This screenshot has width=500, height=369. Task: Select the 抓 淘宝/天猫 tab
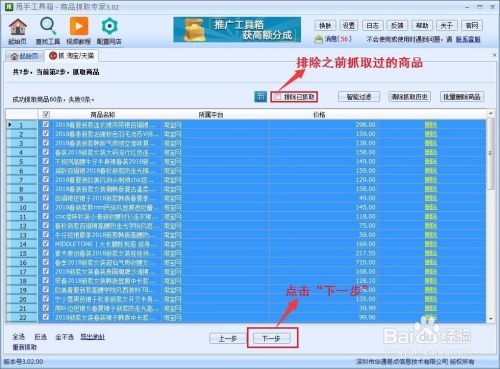(72, 56)
